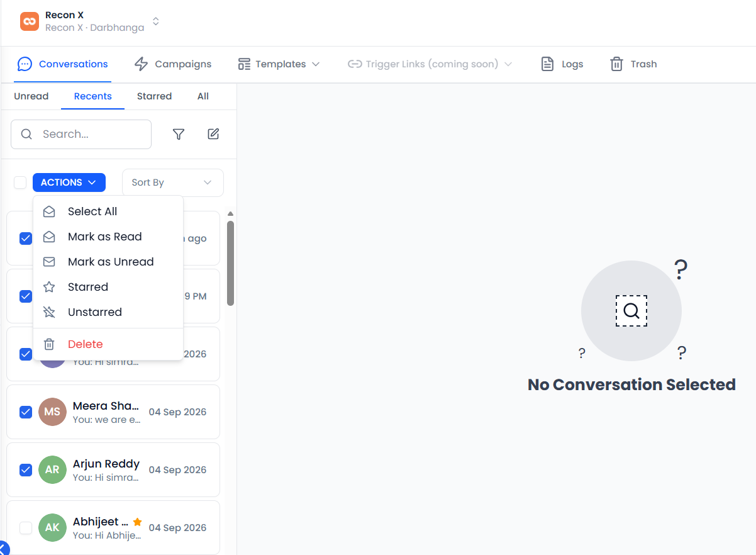Screen dimensions: 756x555
Task: Click the AK avatar of Abhijeet
Action: [52, 527]
